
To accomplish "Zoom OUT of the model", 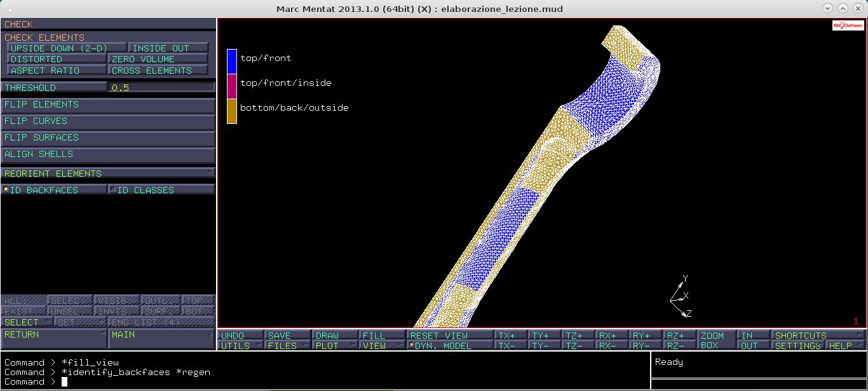I will coord(754,346).
